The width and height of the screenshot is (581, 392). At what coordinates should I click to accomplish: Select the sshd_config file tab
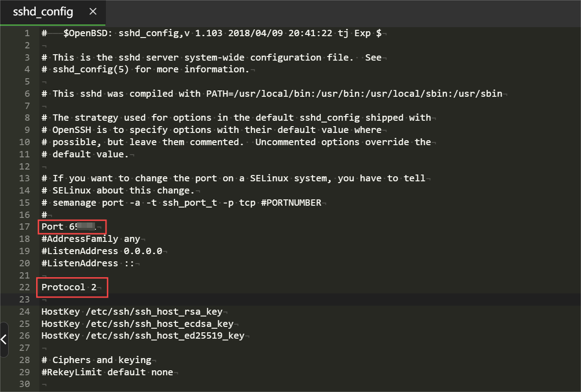43,12
